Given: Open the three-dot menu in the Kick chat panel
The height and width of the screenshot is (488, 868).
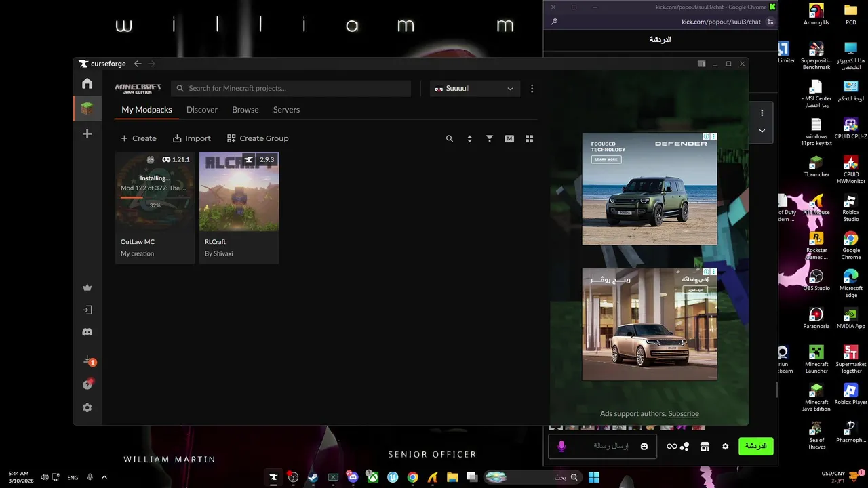Looking at the screenshot, I should (x=762, y=113).
